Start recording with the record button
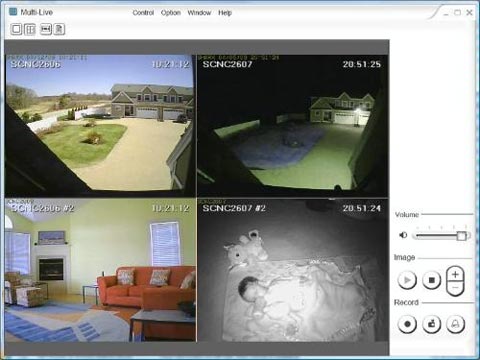The height and width of the screenshot is (360, 480). click(407, 324)
